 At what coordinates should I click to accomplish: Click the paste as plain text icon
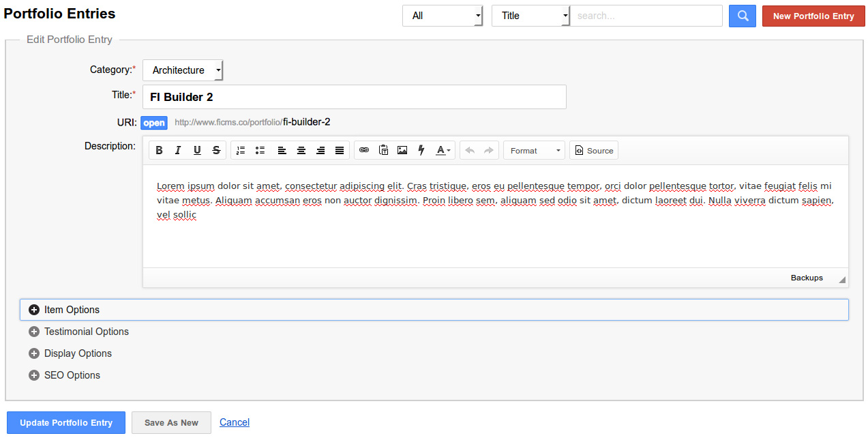pyautogui.click(x=383, y=151)
